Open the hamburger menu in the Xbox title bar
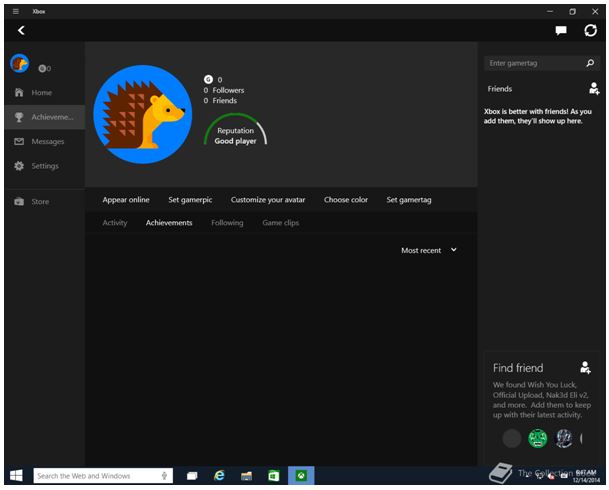Image resolution: width=609 pixels, height=490 pixels. (x=16, y=12)
